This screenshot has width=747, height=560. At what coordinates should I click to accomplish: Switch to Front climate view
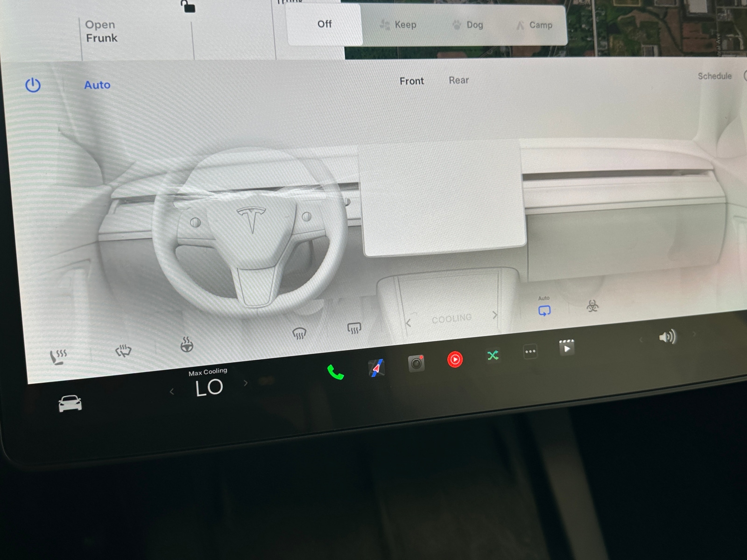click(x=411, y=81)
